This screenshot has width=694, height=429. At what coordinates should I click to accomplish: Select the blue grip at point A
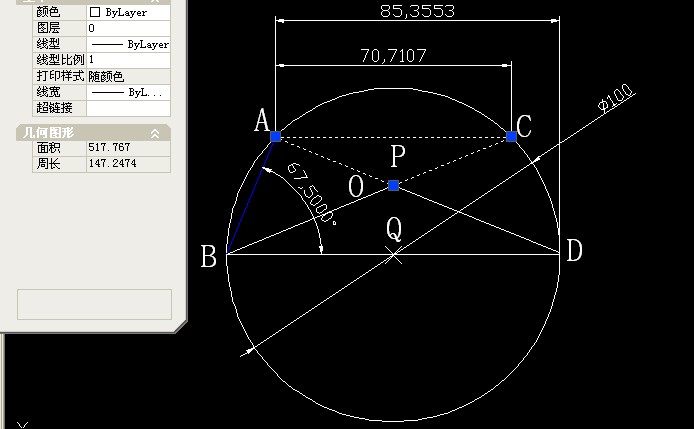coord(275,136)
